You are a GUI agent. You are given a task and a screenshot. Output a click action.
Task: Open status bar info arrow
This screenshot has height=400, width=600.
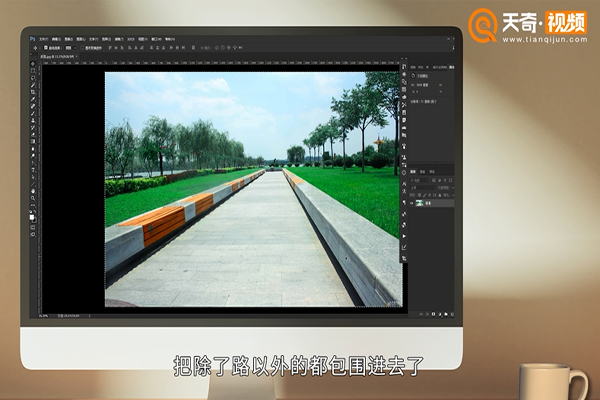point(89,316)
